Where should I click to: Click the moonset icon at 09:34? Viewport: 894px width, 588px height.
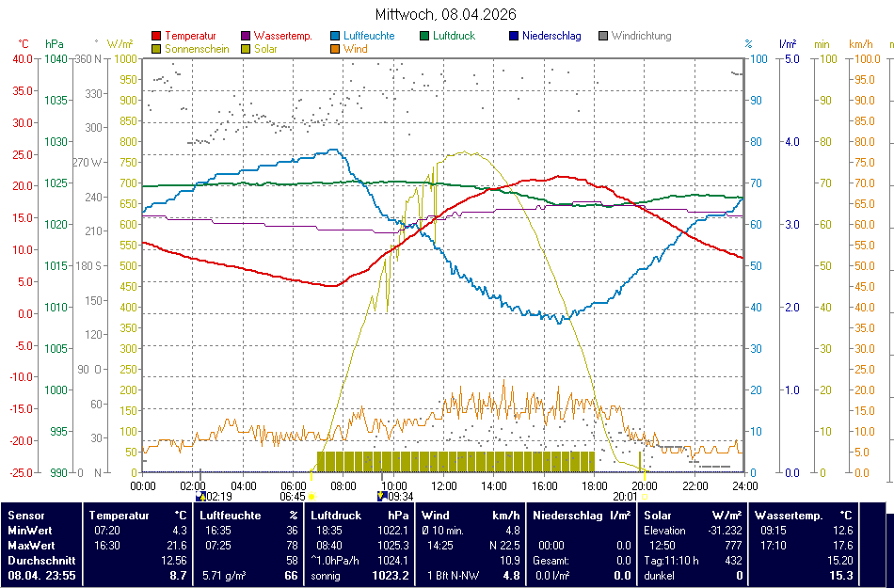click(x=381, y=496)
